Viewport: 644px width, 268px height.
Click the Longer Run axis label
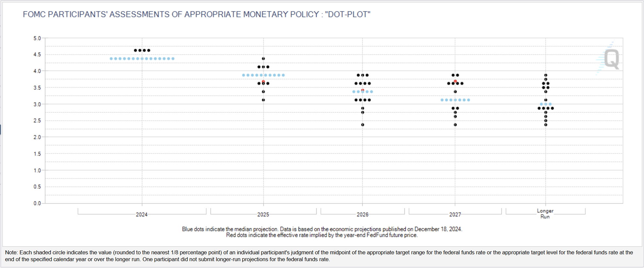coord(545,214)
